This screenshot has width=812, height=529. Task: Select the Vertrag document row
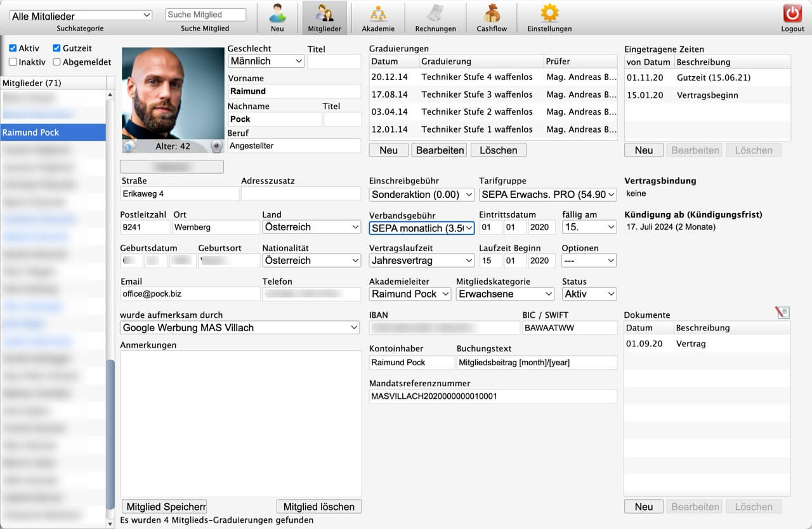(x=707, y=344)
